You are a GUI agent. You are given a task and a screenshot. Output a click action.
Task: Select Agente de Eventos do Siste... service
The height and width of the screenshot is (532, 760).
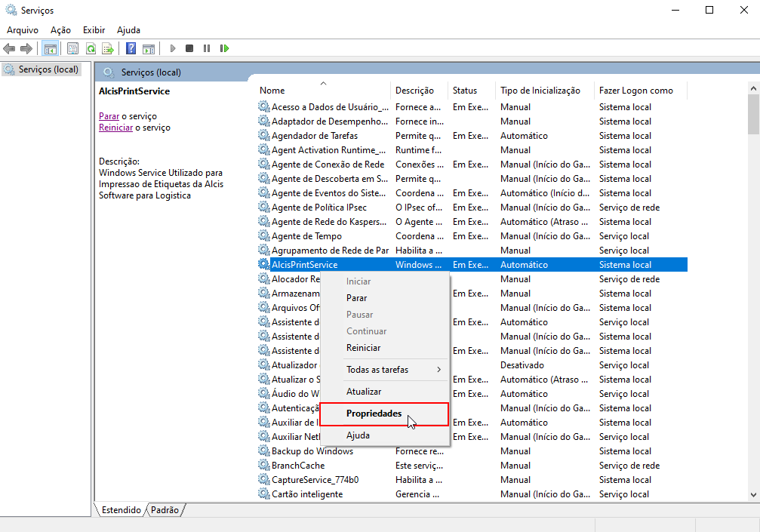(x=328, y=193)
